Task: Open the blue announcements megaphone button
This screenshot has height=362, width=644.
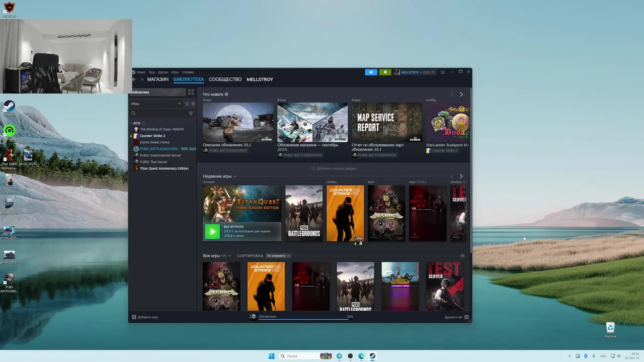Action: [x=371, y=72]
